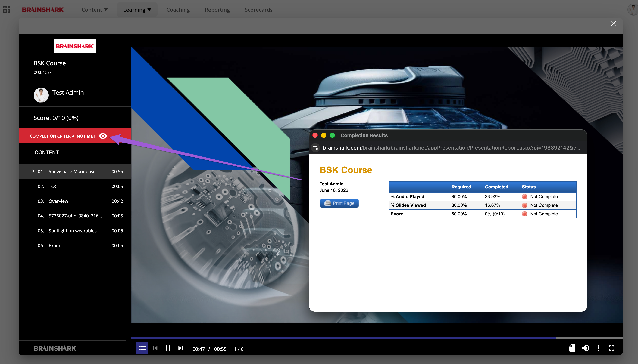This screenshot has width=638, height=364.
Task: Click the BSK Course heading in results window
Action: click(x=346, y=170)
